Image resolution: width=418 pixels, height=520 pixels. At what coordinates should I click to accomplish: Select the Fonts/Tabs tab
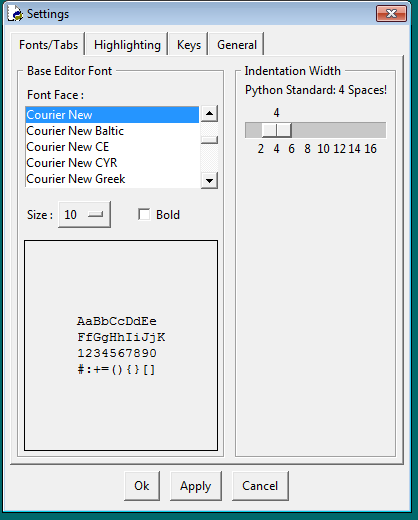click(x=48, y=44)
